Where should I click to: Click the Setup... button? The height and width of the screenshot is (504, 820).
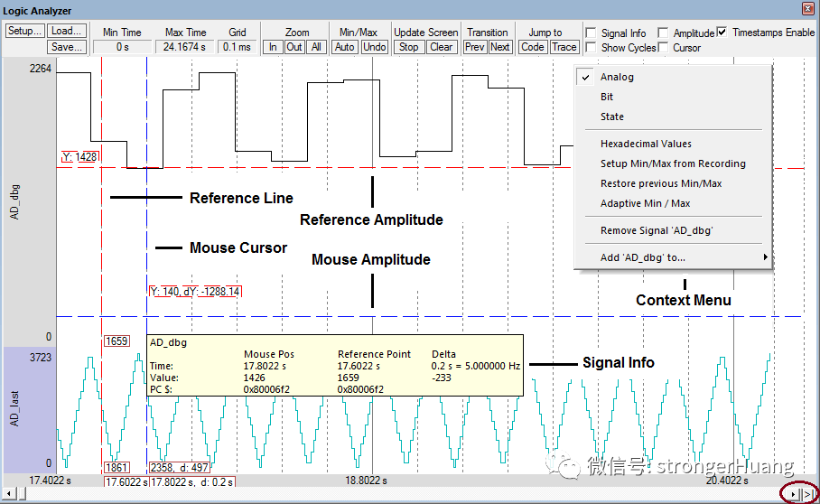click(24, 31)
